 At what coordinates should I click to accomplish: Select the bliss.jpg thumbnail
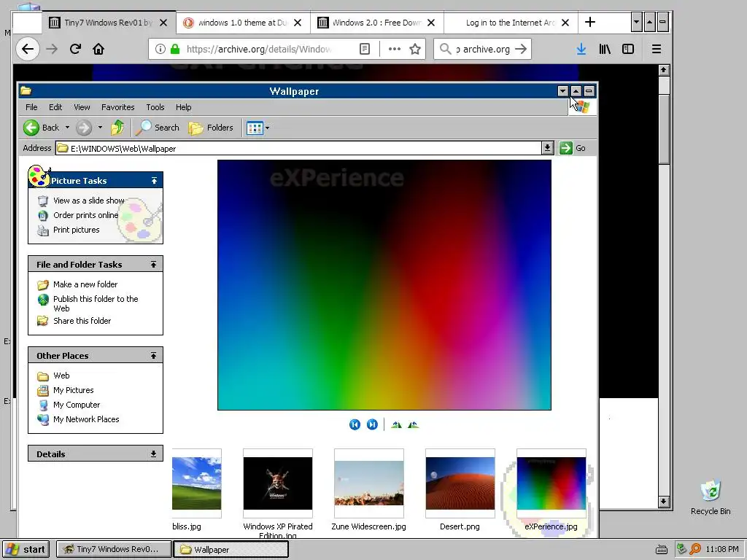coord(196,483)
